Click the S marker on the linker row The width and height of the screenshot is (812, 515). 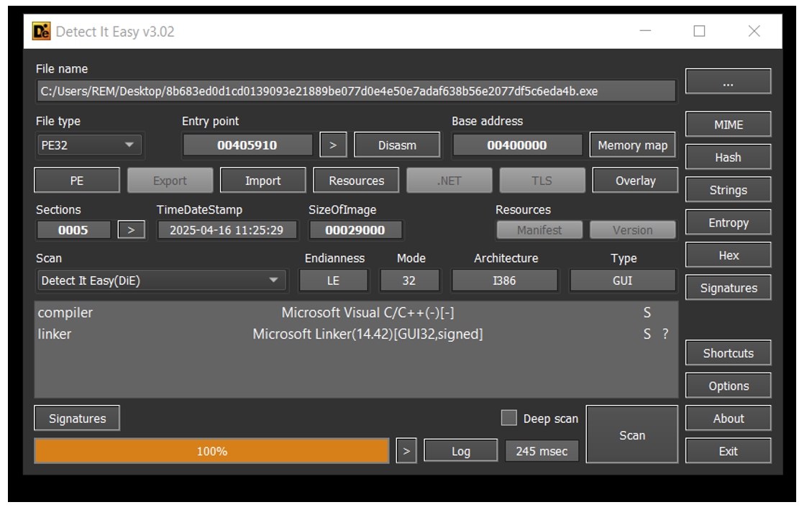coord(647,334)
